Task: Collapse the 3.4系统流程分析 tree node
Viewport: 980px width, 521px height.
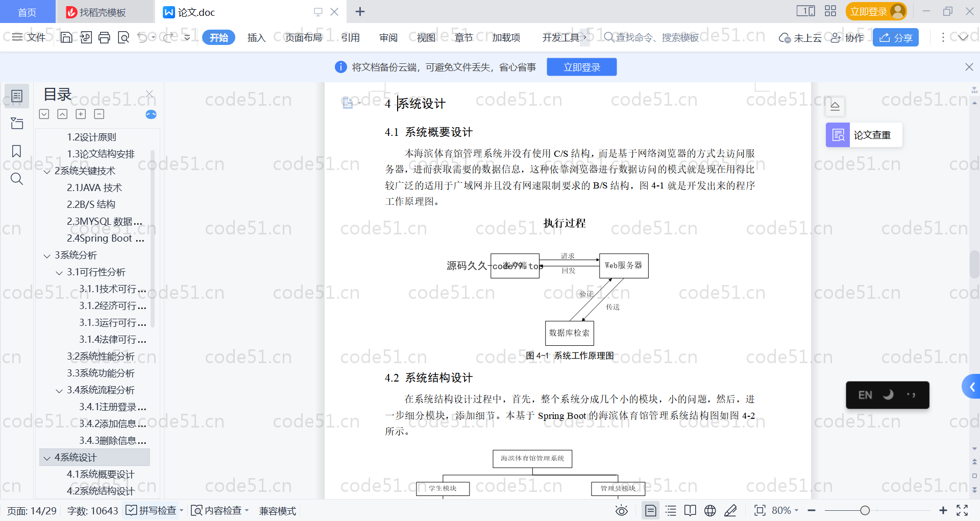Action: (59, 391)
